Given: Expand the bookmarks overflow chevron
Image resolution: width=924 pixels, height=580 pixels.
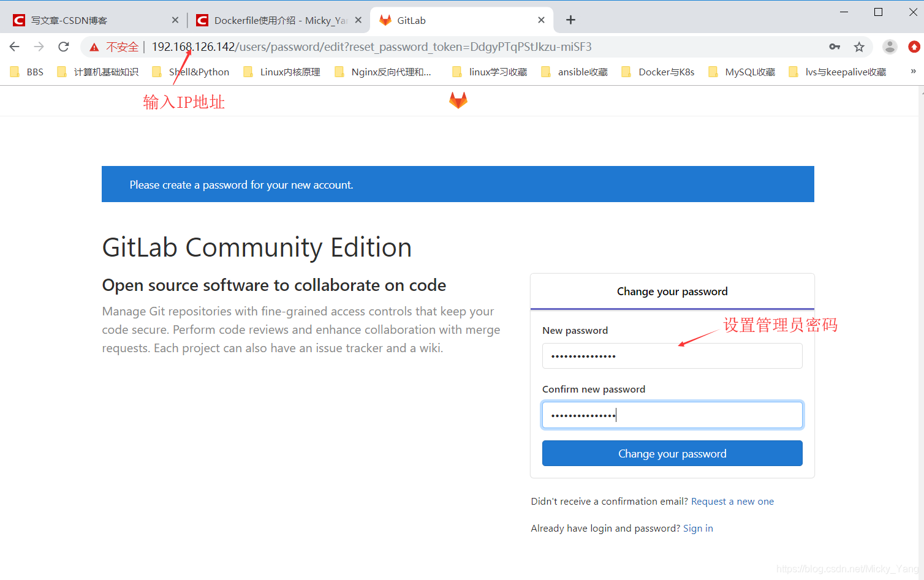Looking at the screenshot, I should click(913, 72).
